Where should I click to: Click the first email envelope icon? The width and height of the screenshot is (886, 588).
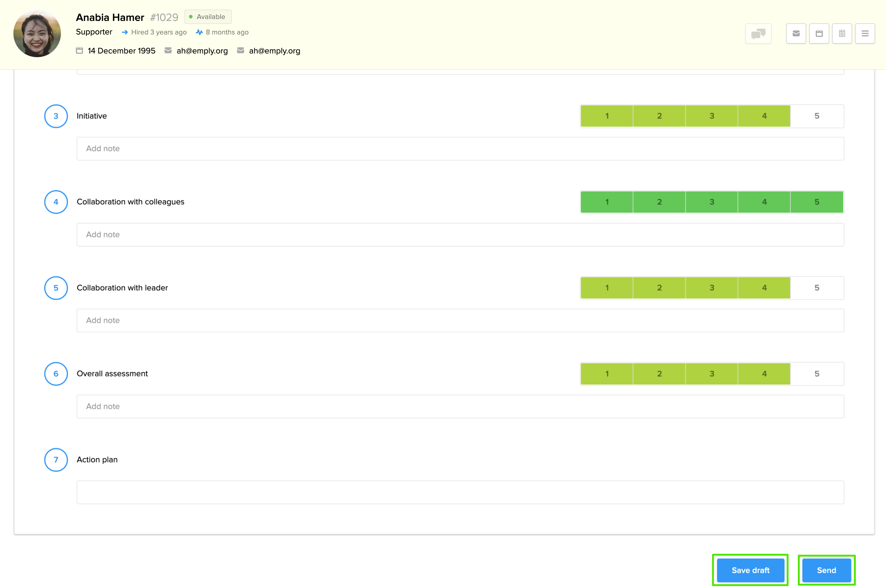point(168,51)
